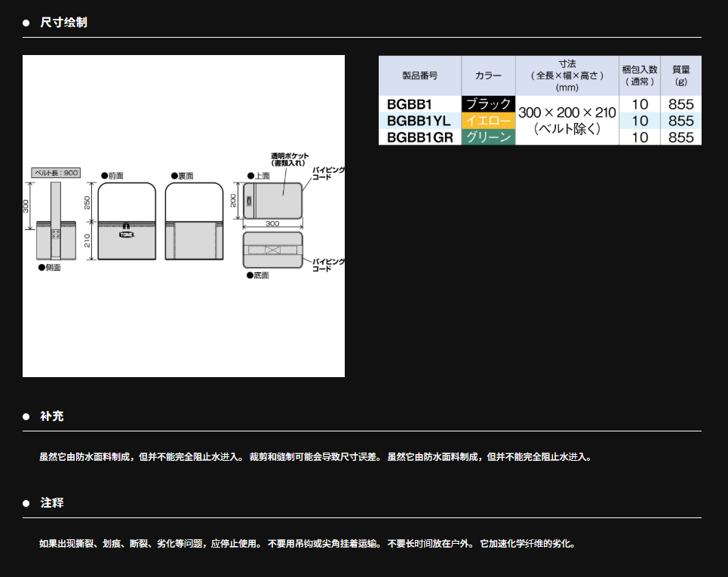Click the 注释 section heading
The width and height of the screenshot is (728, 577).
tap(52, 502)
